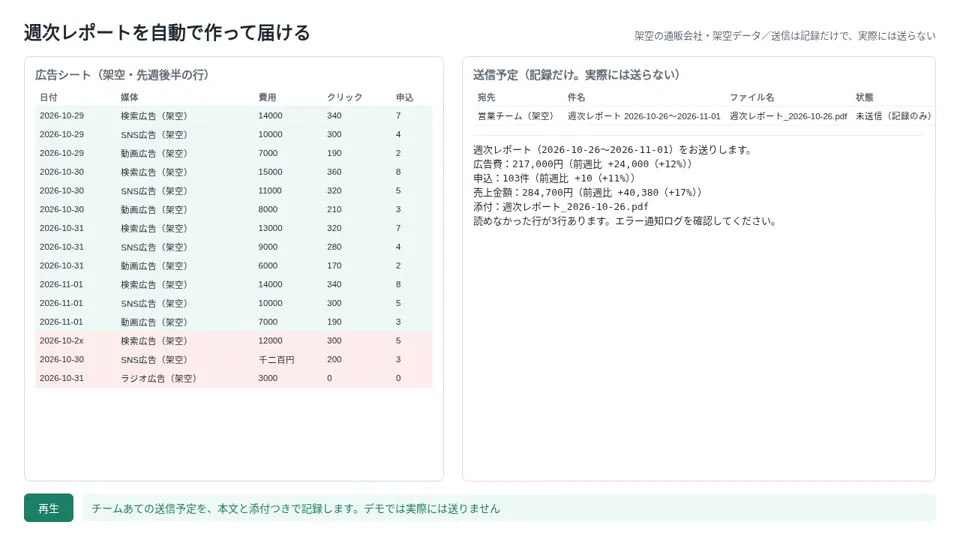Select click count 200 in the 千二百円 row
960x540 pixels.
coord(334,360)
